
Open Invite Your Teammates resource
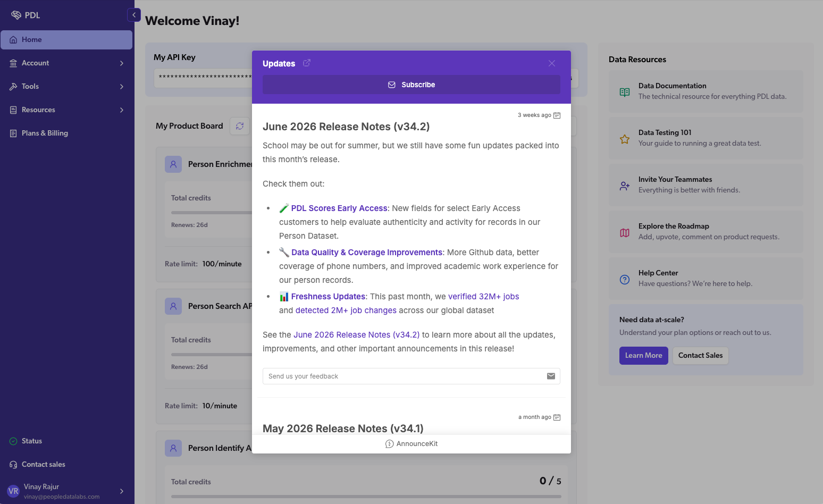point(706,185)
